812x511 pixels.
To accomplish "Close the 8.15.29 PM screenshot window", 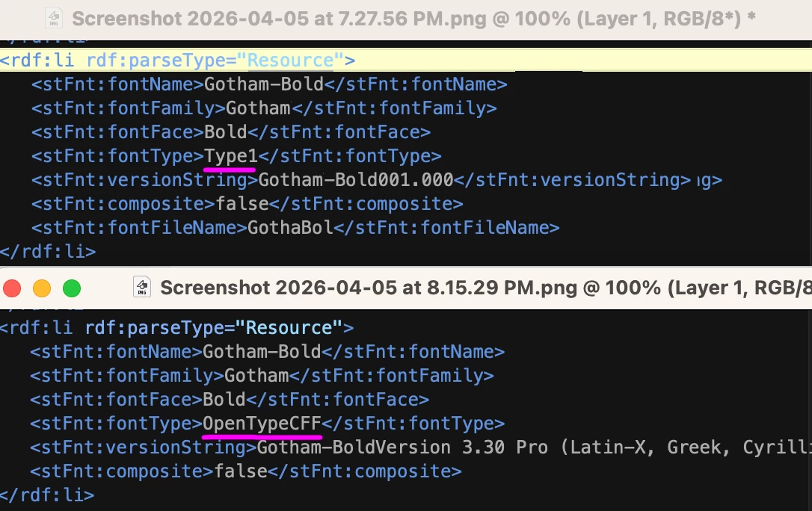I will (x=12, y=288).
